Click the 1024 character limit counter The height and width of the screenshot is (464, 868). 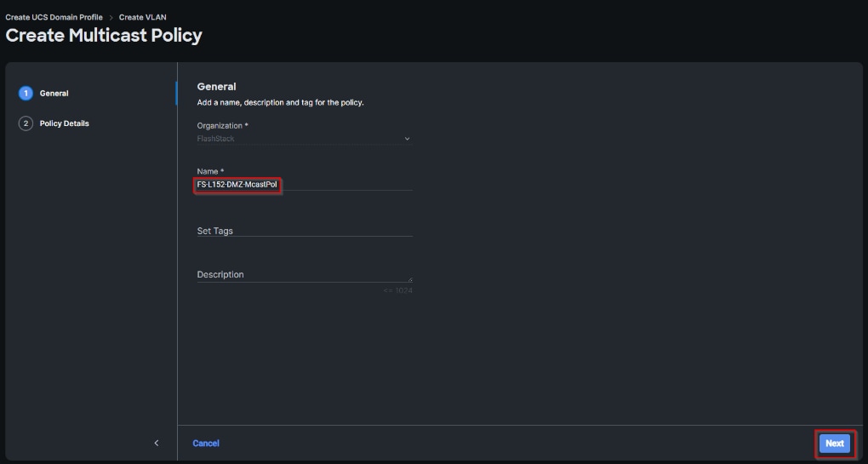pyautogui.click(x=397, y=291)
